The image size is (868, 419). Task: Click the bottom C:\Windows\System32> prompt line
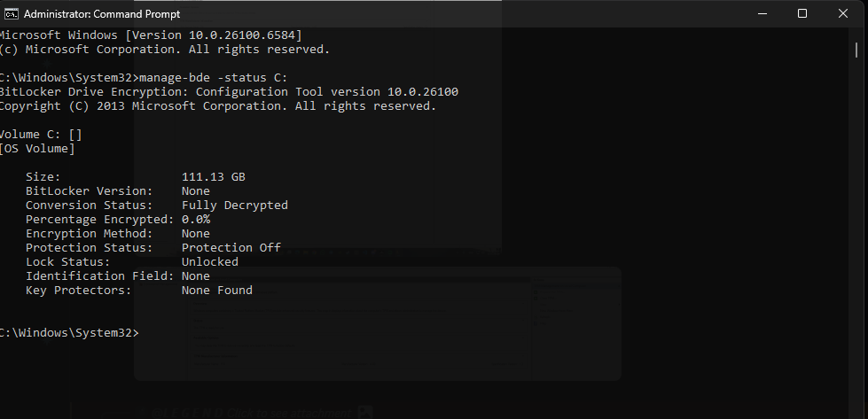coord(69,333)
